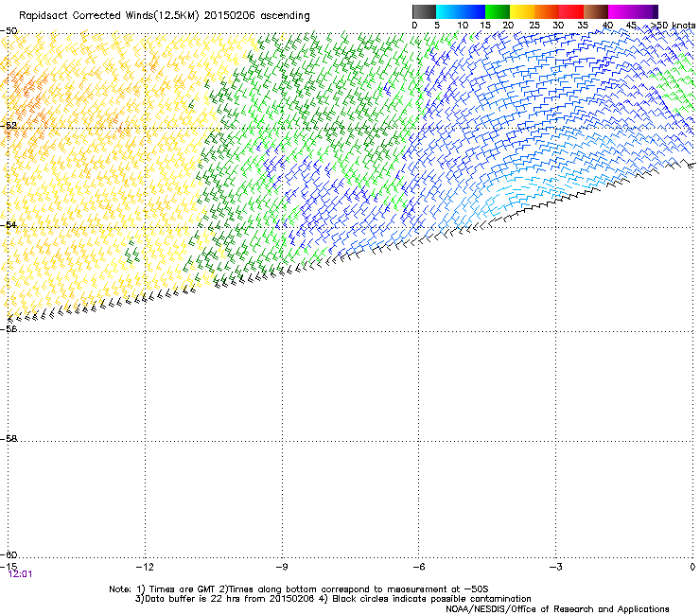Click the NOAA/NESDIS credit line
Image resolution: width=700 pixels, height=615 pixels.
pos(557,609)
